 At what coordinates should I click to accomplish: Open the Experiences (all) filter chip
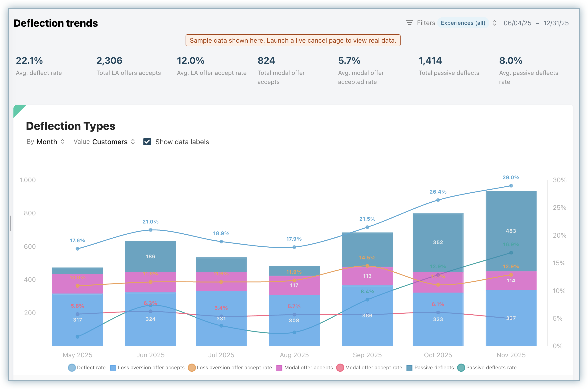pyautogui.click(x=463, y=23)
